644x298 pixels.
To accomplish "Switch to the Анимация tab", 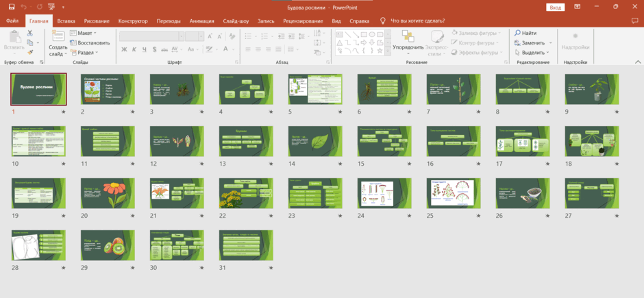I will click(201, 21).
